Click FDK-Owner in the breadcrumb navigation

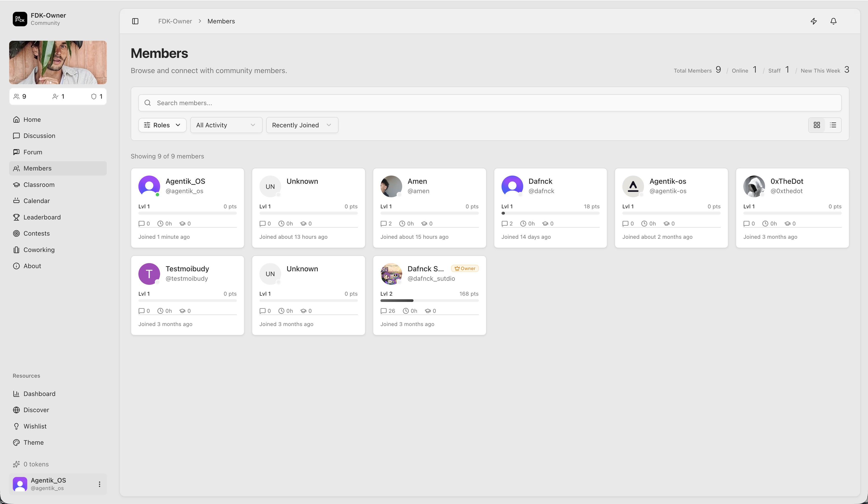tap(175, 21)
